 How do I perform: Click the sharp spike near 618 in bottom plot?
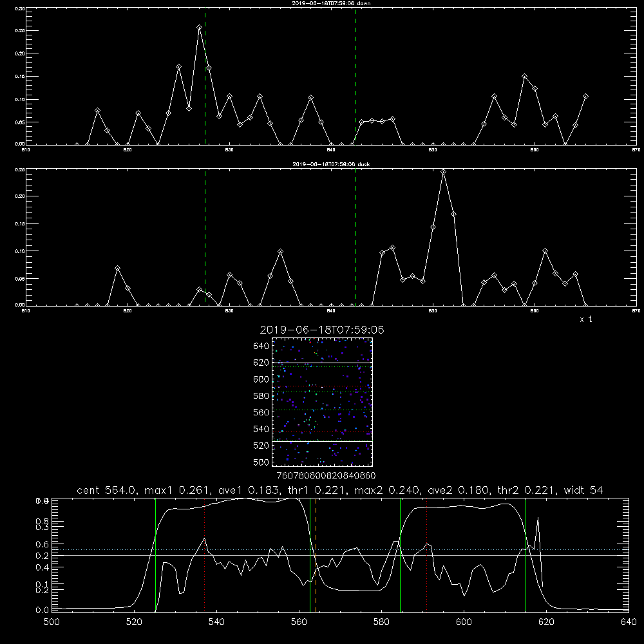point(538,518)
